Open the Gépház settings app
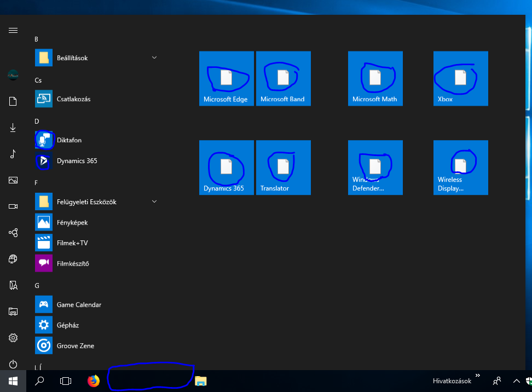The width and height of the screenshot is (532, 392). (96, 325)
